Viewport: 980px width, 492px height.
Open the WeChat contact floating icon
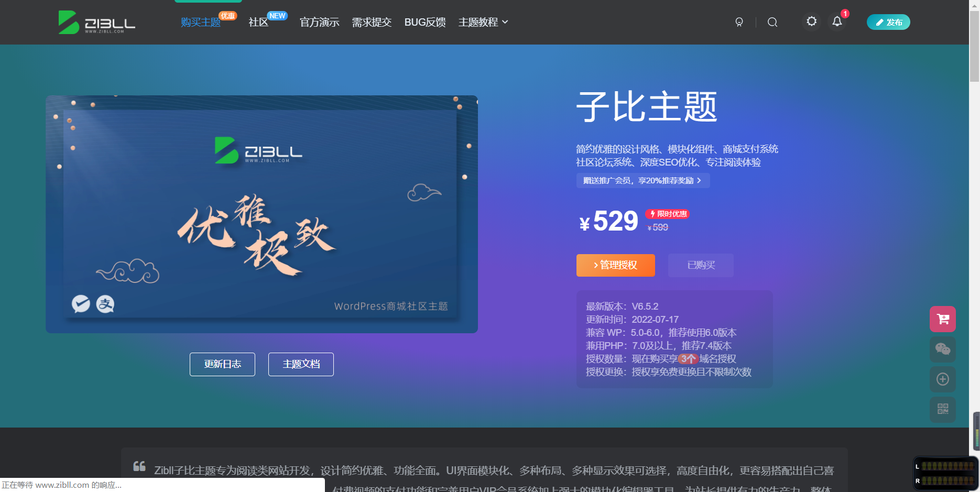(x=942, y=349)
